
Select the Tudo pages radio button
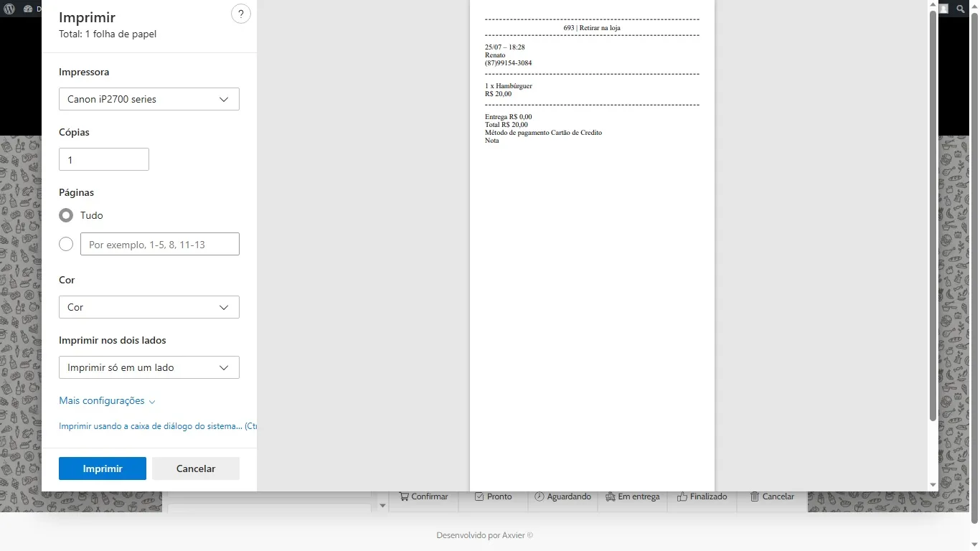pos(66,215)
